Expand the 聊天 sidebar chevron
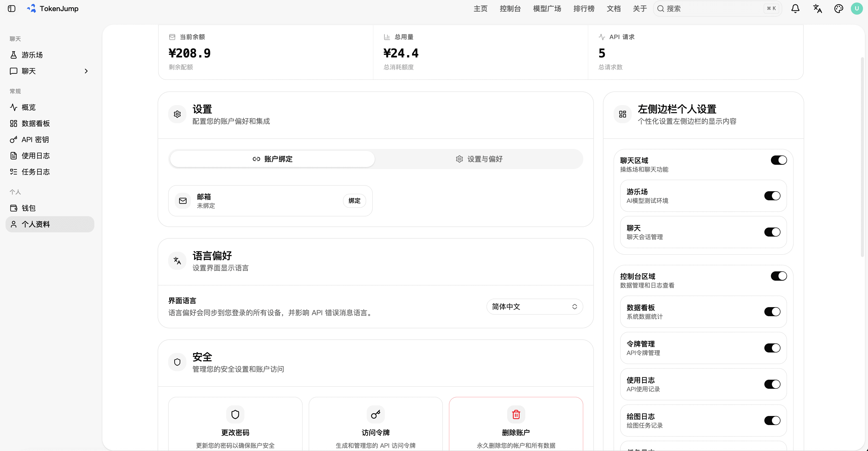Viewport: 868px width, 451px height. click(x=86, y=71)
